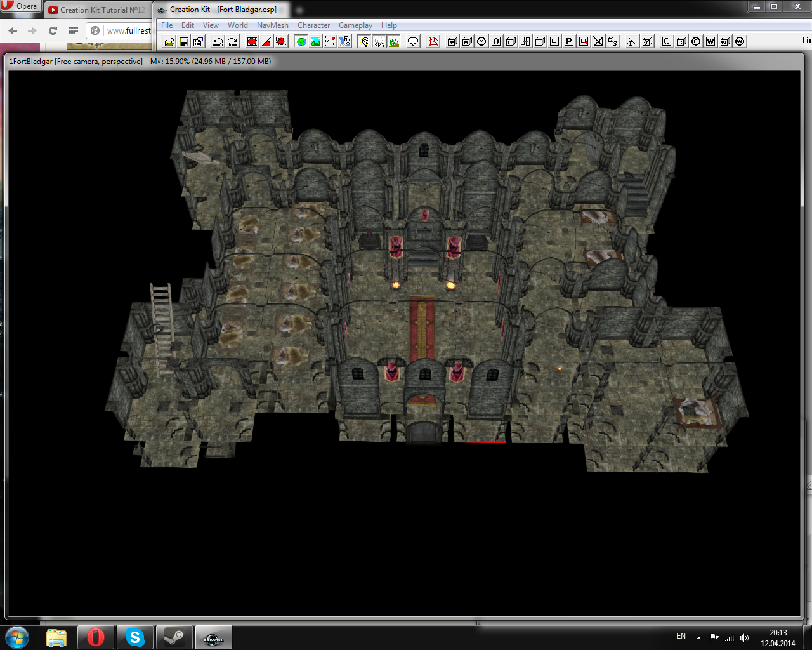This screenshot has width=812, height=650.
Task: Click the circled C toolbar icon
Action: click(x=696, y=41)
